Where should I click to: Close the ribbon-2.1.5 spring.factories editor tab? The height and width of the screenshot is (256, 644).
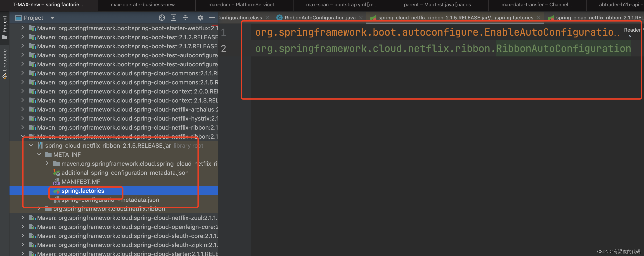(538, 18)
